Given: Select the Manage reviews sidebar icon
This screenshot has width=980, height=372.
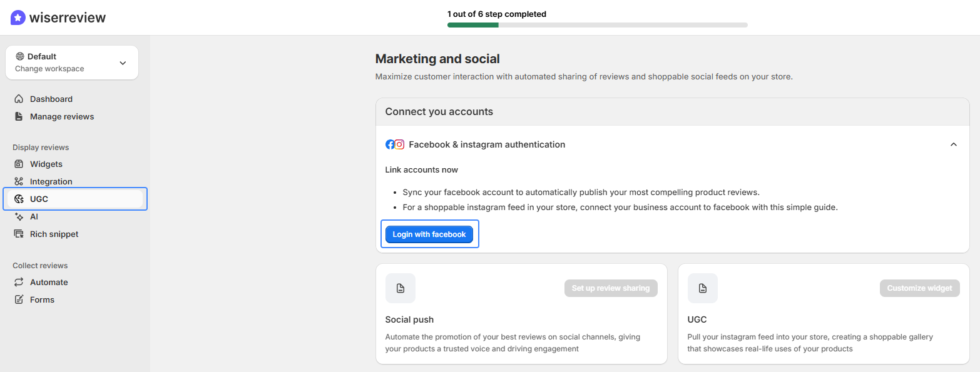Looking at the screenshot, I should coord(20,116).
